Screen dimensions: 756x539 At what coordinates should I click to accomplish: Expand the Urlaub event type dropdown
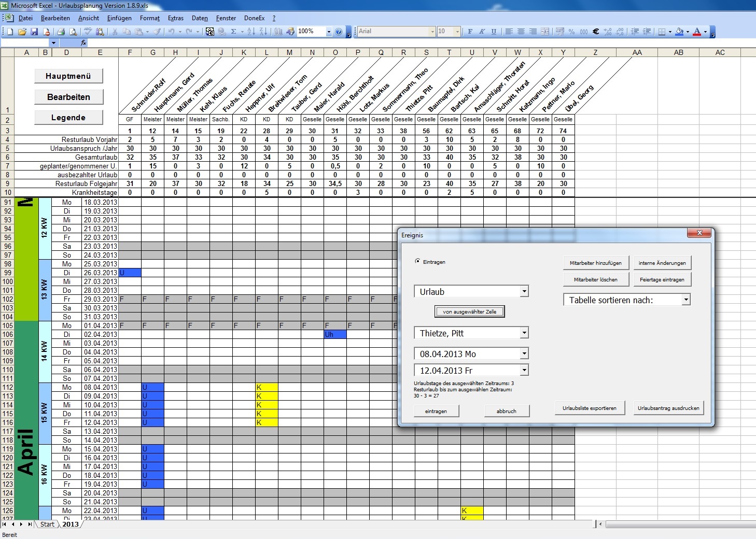point(524,292)
